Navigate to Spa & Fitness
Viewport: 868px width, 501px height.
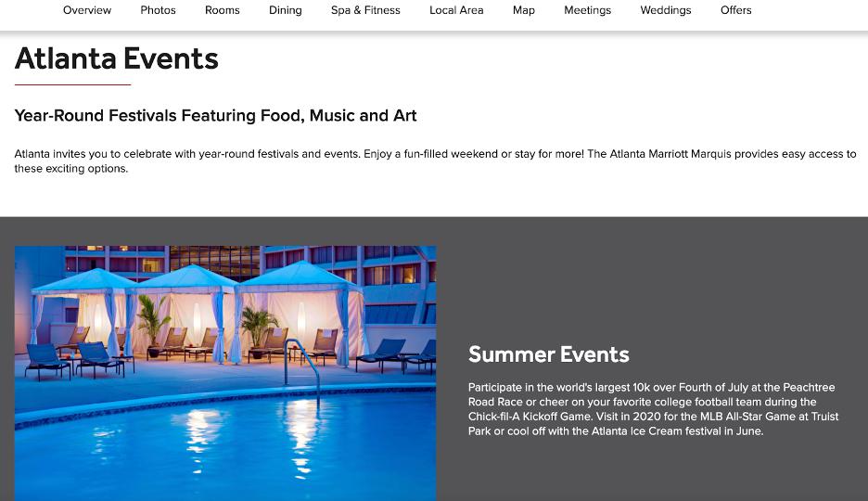365,10
